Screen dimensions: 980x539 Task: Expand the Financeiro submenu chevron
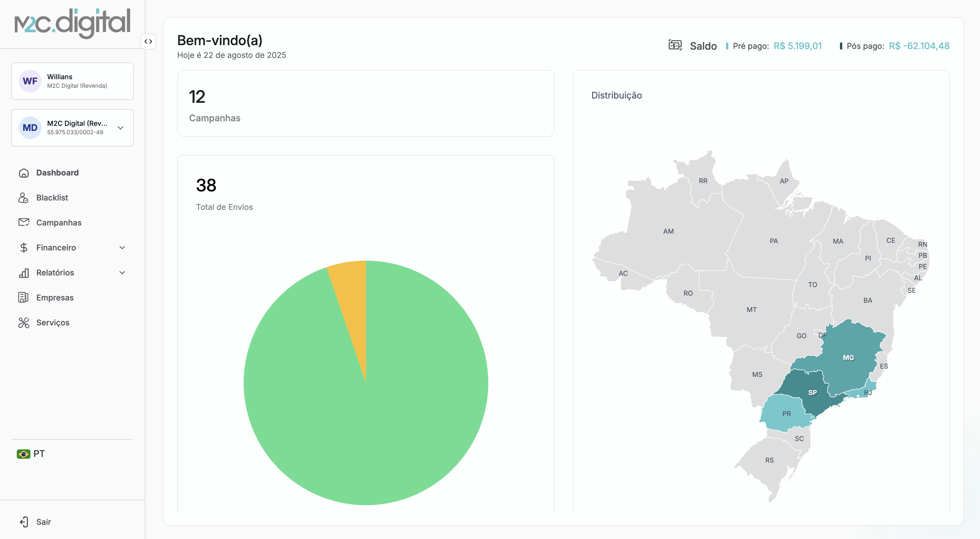(122, 248)
